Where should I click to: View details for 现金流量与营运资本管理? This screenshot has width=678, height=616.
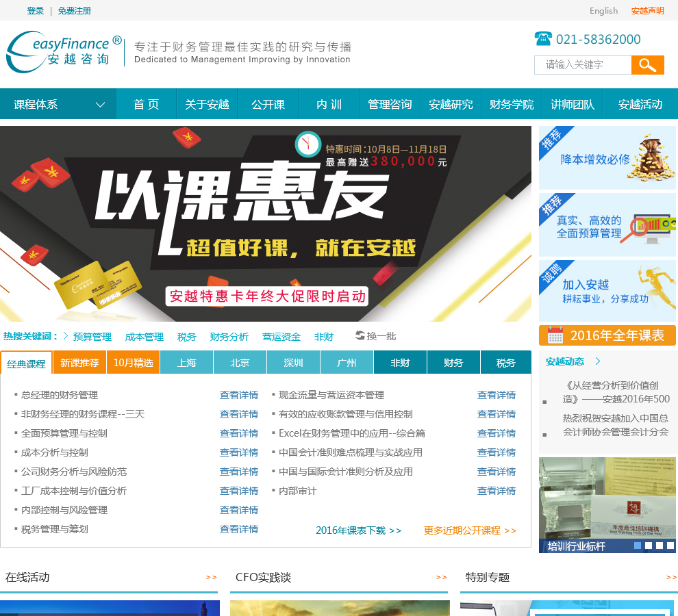[x=497, y=395]
